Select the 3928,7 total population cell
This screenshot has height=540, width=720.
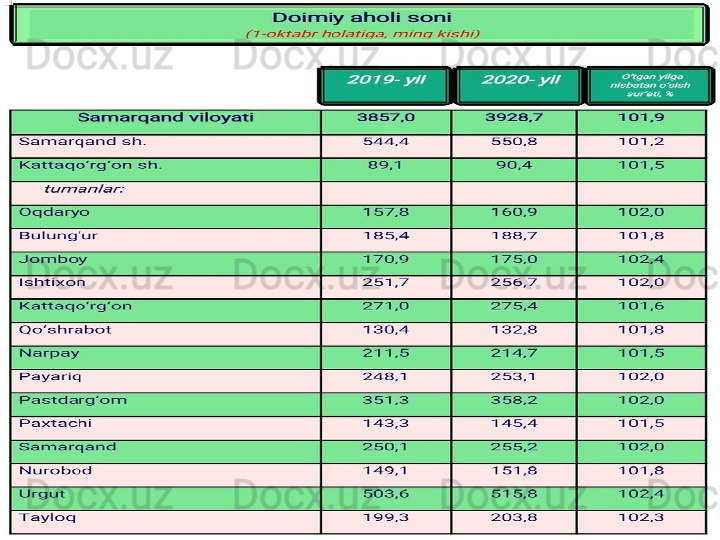point(514,118)
